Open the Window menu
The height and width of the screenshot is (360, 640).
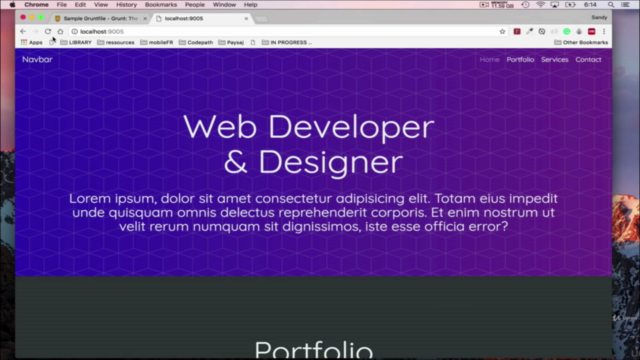click(x=224, y=4)
